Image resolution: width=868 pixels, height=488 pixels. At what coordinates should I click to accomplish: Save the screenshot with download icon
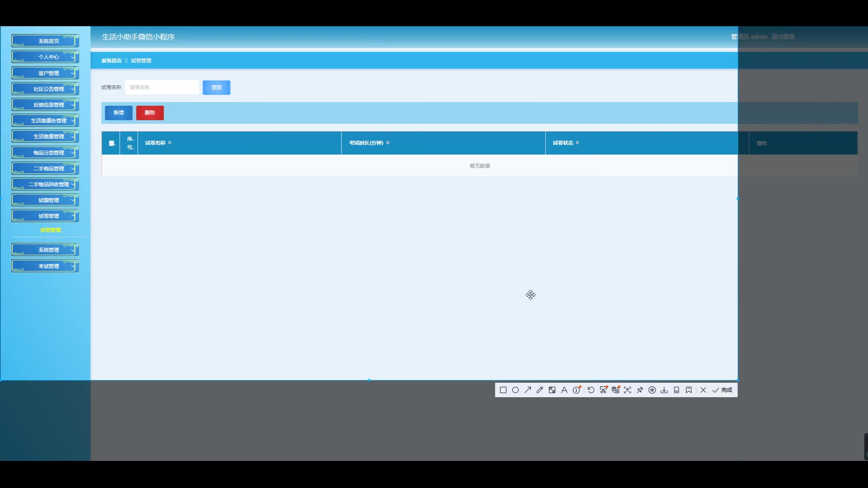pos(664,390)
